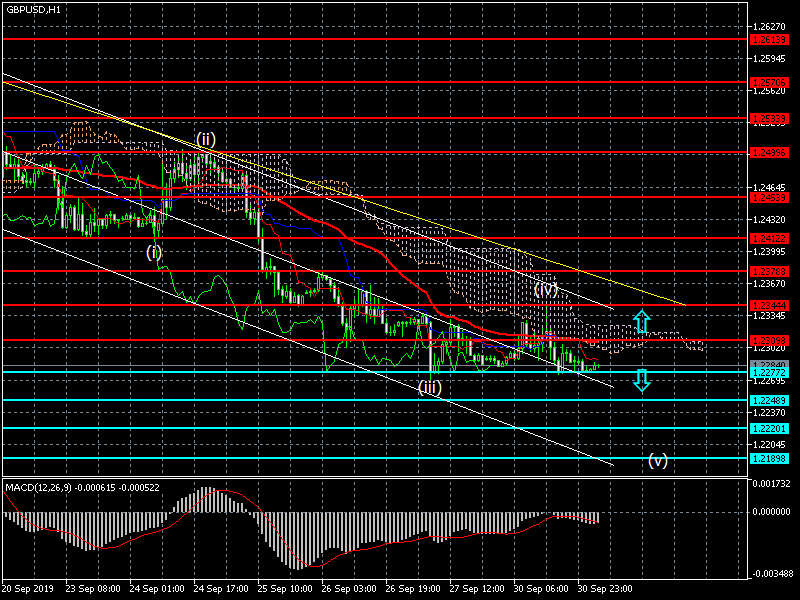This screenshot has width=800, height=600.
Task: Click the 25 Sep 10:00 time label
Action: tap(285, 588)
